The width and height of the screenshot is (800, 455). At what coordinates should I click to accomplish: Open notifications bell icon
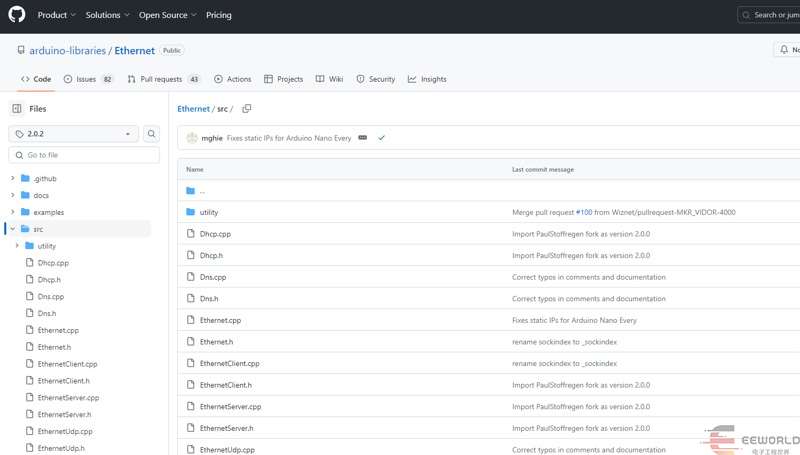tap(785, 49)
